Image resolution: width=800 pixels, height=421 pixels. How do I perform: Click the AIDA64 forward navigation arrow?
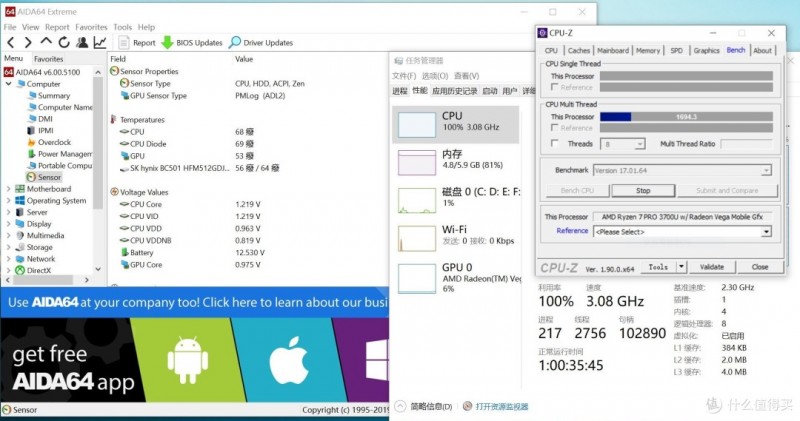coord(28,42)
